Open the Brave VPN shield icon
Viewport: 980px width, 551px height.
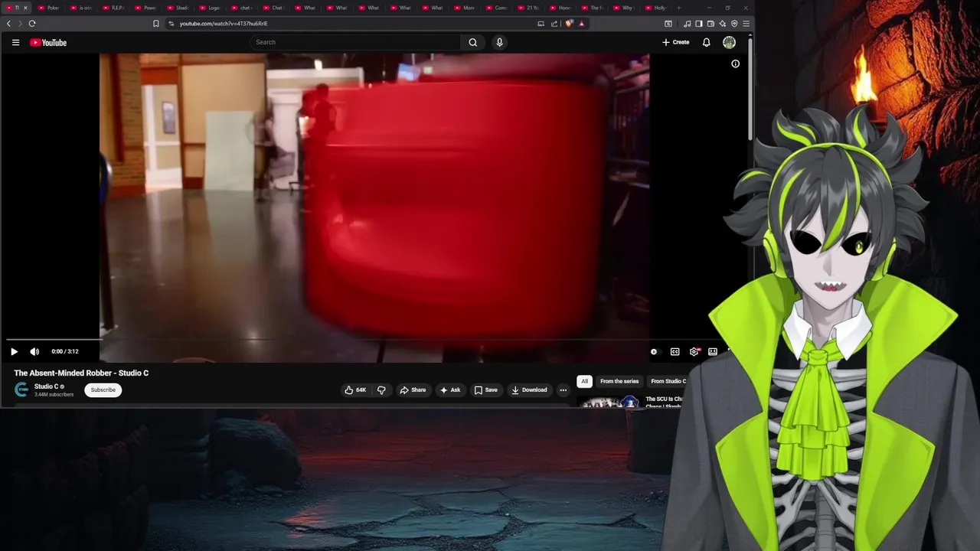coord(734,24)
